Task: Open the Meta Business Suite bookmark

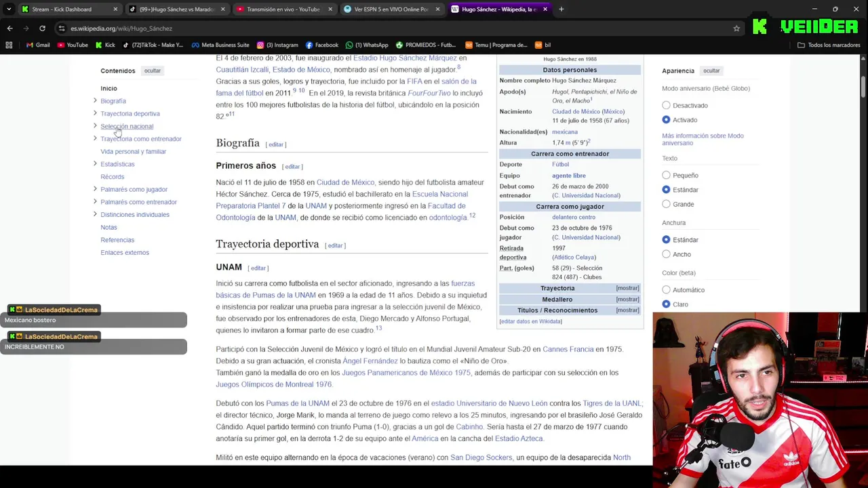Action: 220,45
